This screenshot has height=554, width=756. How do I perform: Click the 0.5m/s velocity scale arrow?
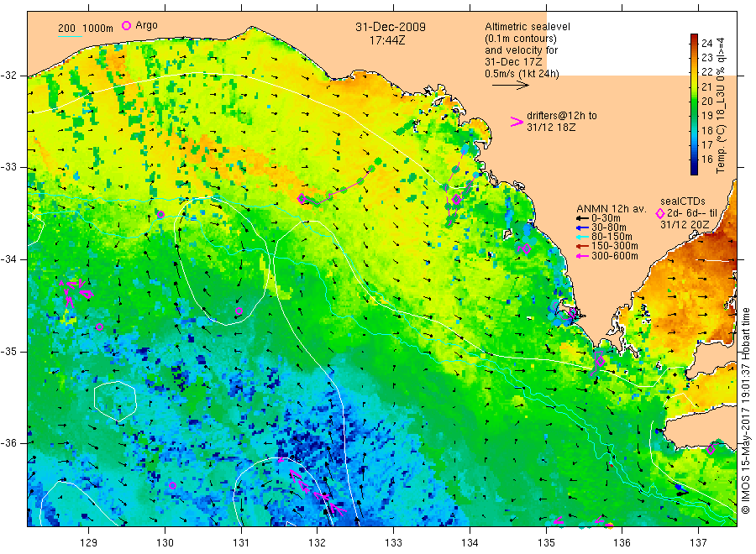click(510, 86)
